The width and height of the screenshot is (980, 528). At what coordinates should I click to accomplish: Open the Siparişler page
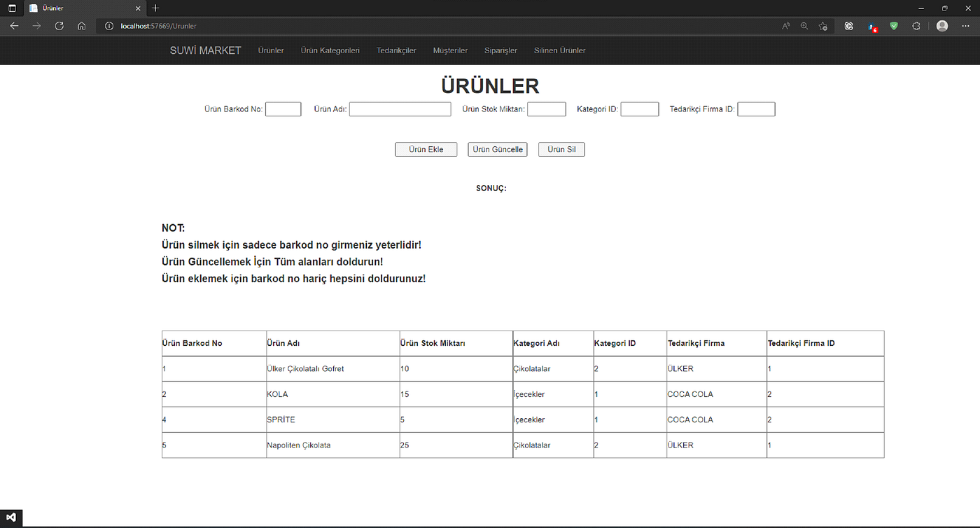pyautogui.click(x=500, y=50)
